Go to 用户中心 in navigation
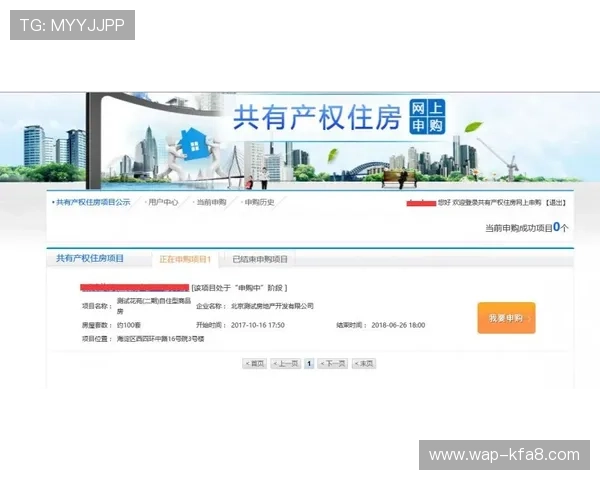Screen dimensions: 600x480 (163, 202)
